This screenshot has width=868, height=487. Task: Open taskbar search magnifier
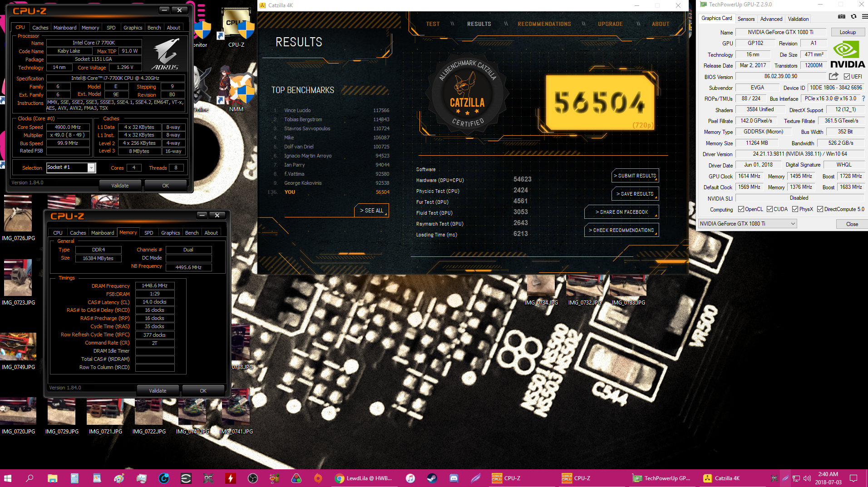point(30,478)
